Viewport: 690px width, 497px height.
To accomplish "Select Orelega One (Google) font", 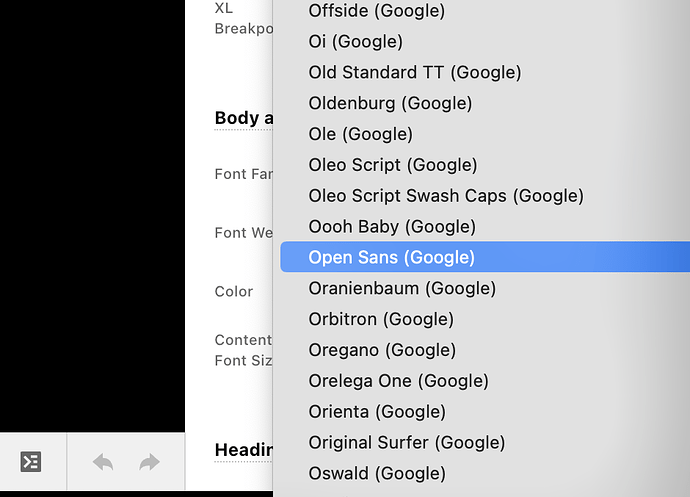I will (x=398, y=381).
